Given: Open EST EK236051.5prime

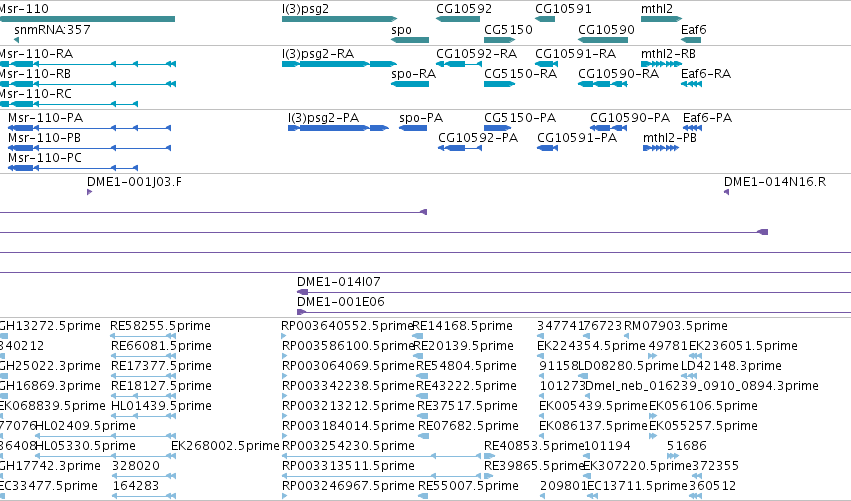Looking at the screenshot, I should (x=743, y=346).
